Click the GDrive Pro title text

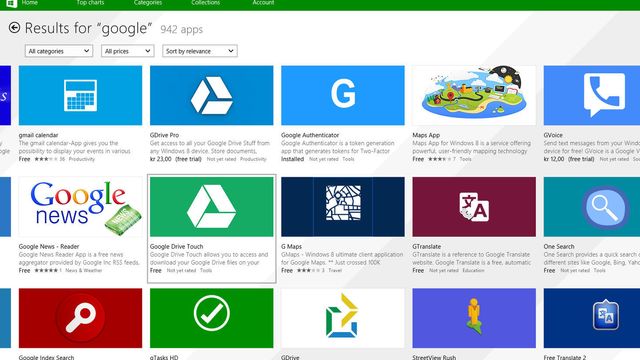pos(164,135)
